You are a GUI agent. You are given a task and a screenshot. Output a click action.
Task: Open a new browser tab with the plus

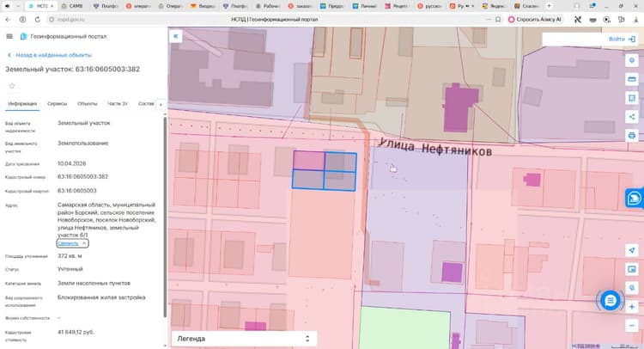point(549,6)
